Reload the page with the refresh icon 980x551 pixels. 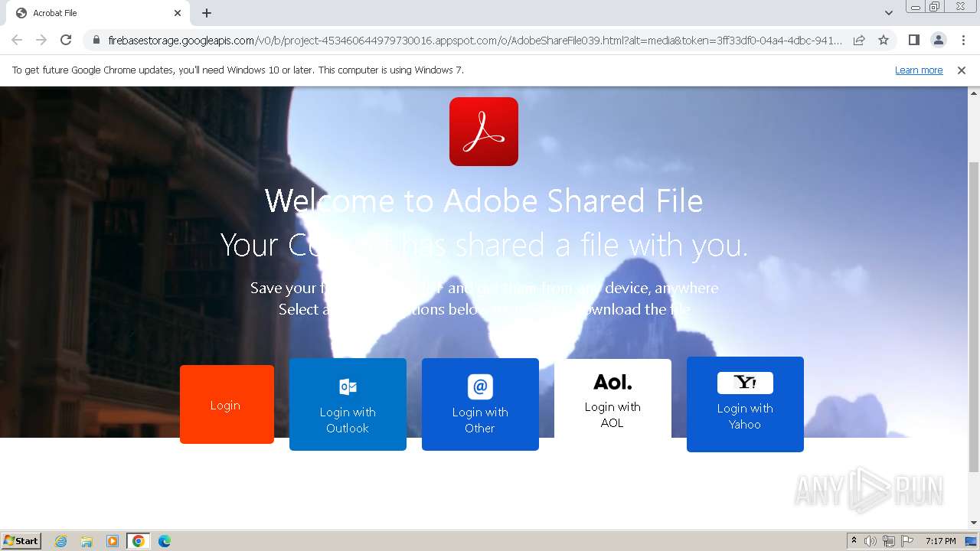tap(66, 40)
